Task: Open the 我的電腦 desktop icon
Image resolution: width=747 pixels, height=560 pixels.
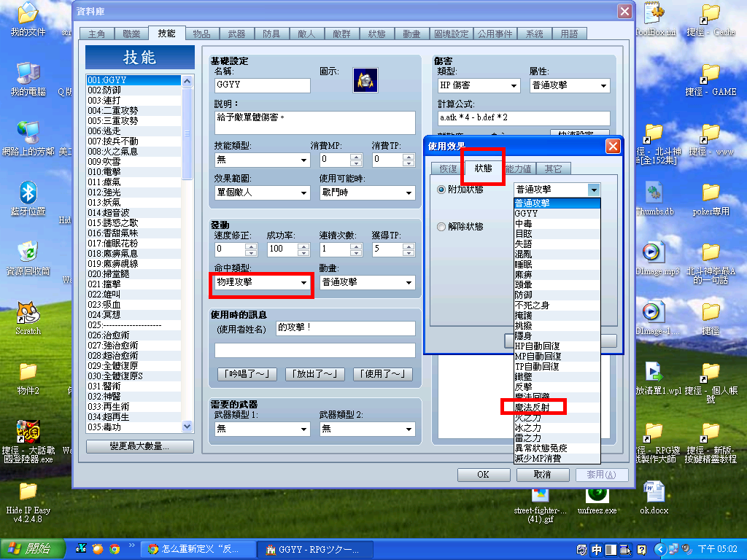Action: click(x=28, y=79)
